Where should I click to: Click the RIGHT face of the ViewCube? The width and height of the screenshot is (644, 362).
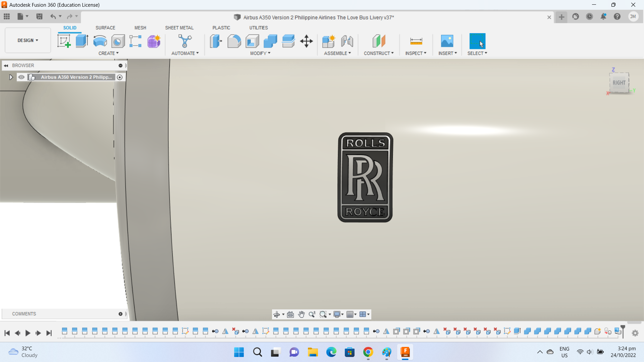pos(619,82)
